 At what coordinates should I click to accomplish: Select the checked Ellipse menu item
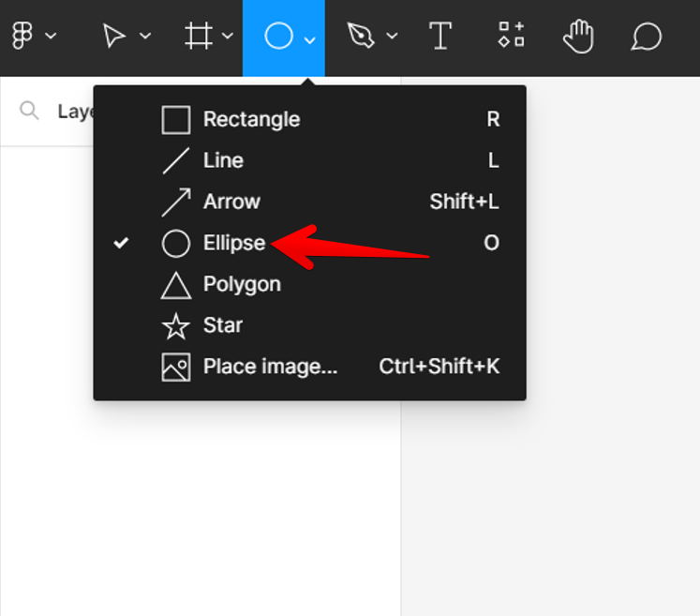coord(234,244)
